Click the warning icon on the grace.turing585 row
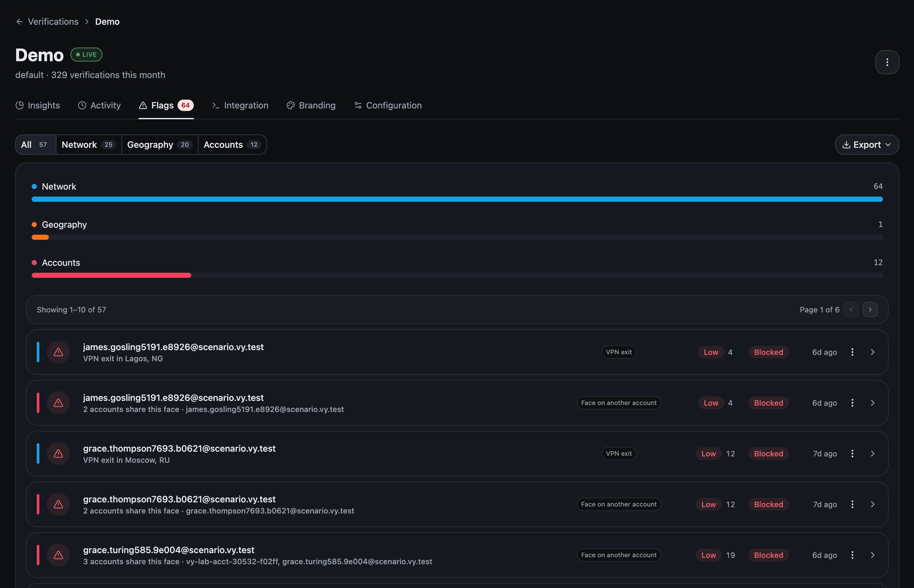The image size is (914, 588). [x=58, y=555]
